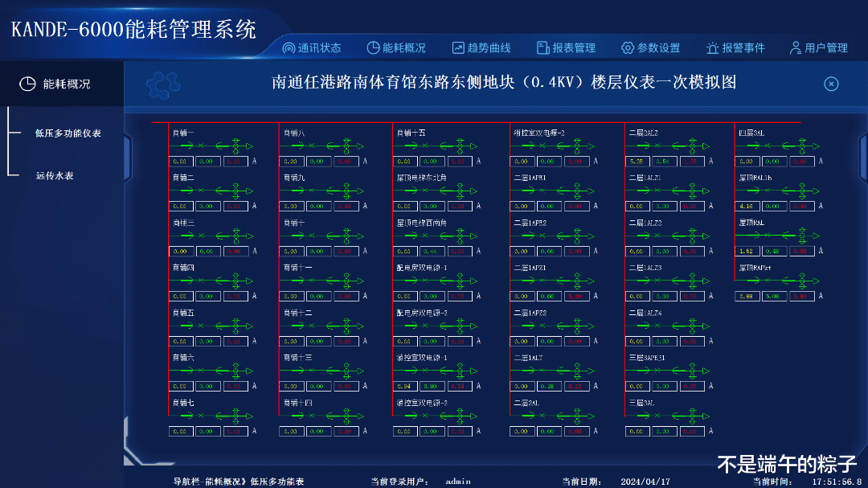
Task: Select the 二层1ALZ4 feeder label
Action: [645, 313]
